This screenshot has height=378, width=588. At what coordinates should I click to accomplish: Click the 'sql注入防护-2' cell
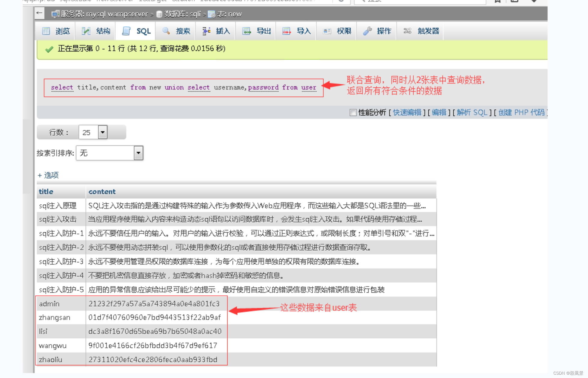61,248
